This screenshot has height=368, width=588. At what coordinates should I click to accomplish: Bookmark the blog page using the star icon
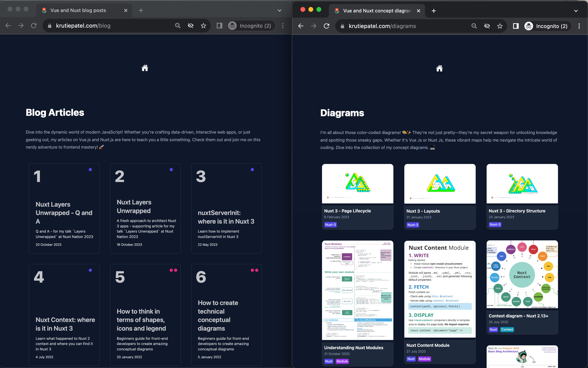(x=203, y=26)
